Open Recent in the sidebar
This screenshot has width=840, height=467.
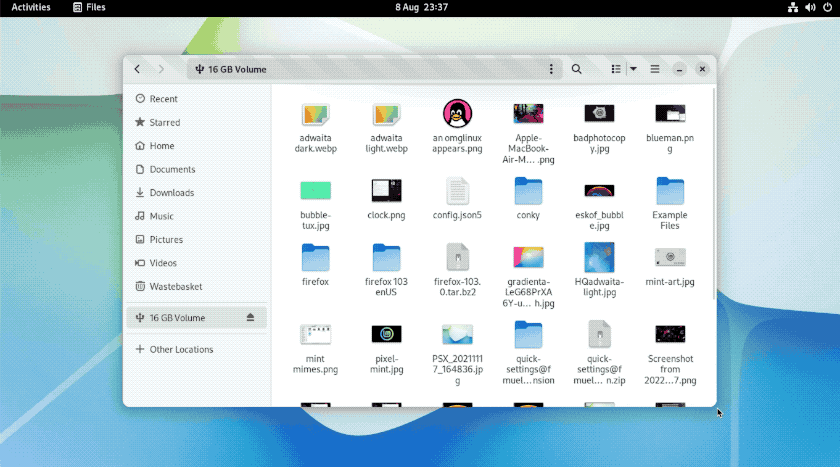(196, 99)
